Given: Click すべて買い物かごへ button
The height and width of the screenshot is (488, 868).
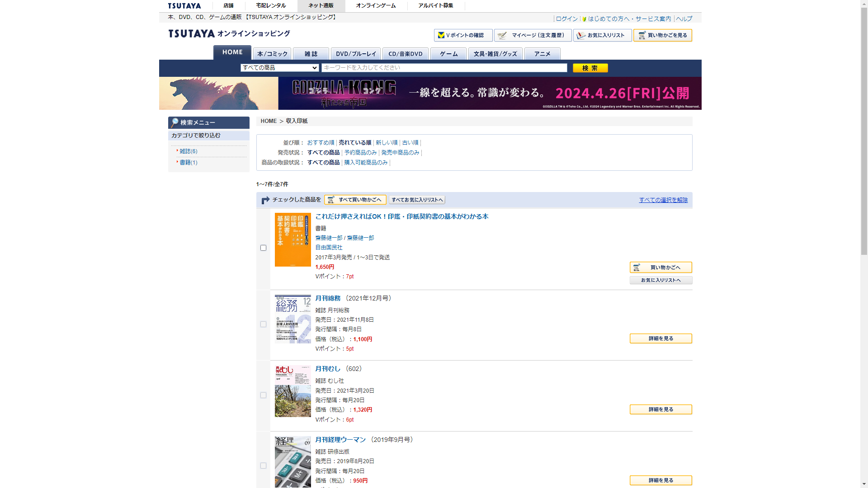Looking at the screenshot, I should [355, 200].
